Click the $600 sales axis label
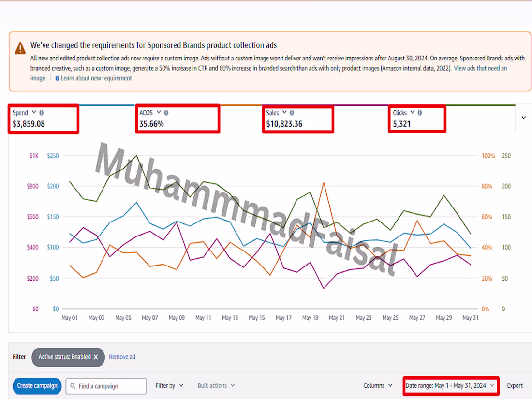Screen dimensions: 532x399 [33, 217]
